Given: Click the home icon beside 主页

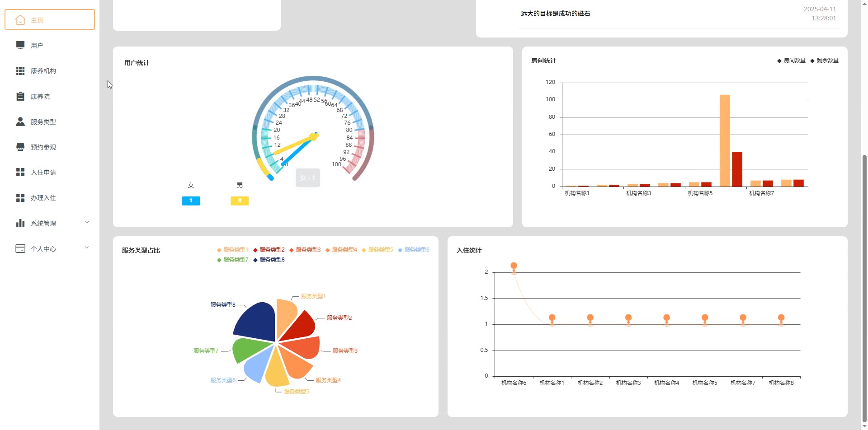Looking at the screenshot, I should point(20,20).
